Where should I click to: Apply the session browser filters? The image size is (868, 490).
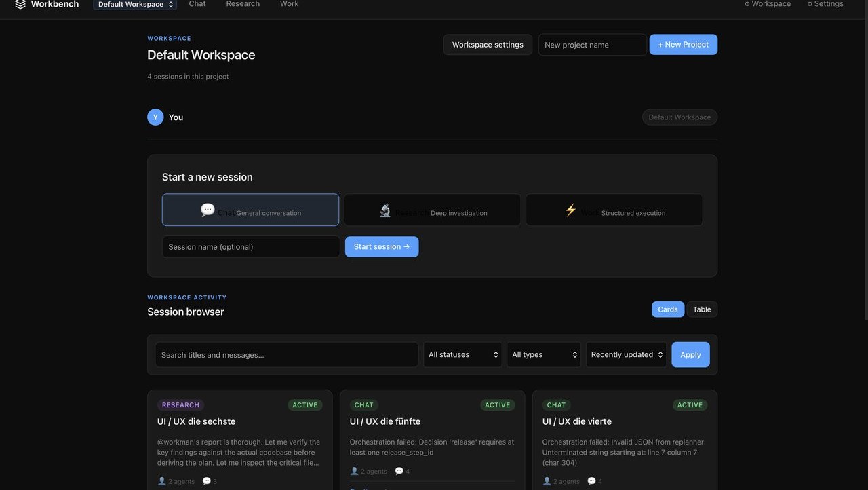690,355
